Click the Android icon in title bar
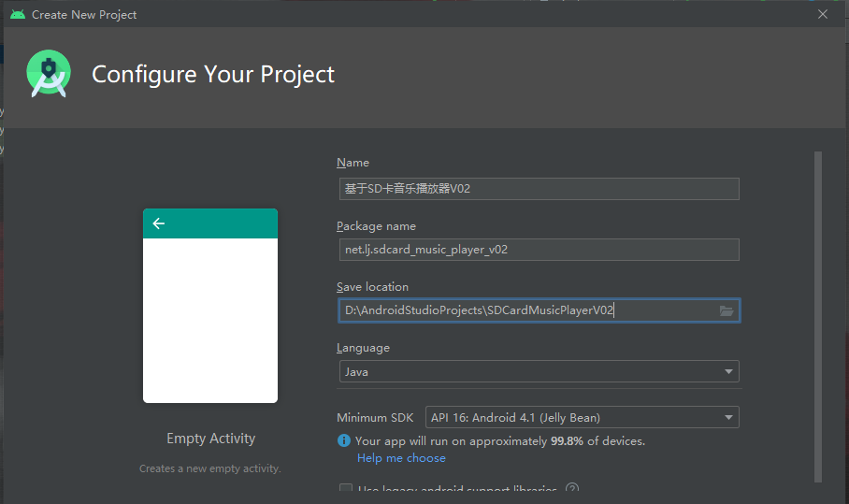849x504 pixels. tap(18, 15)
